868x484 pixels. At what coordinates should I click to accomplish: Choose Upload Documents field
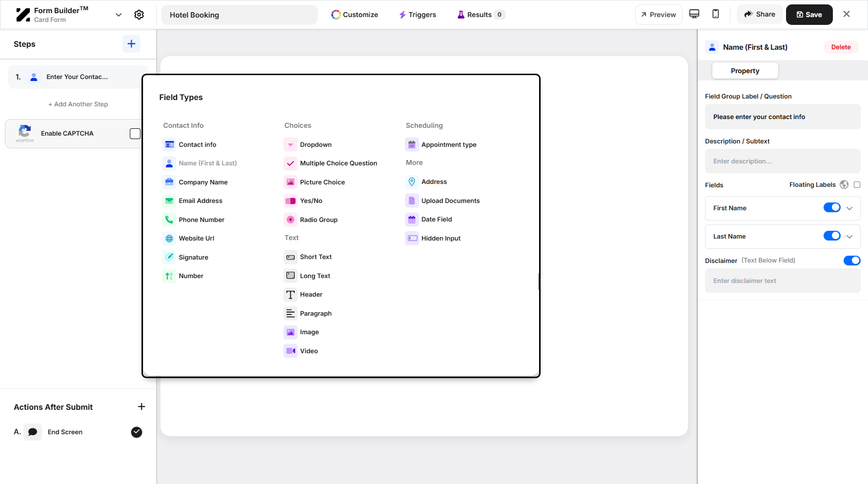coord(443,201)
